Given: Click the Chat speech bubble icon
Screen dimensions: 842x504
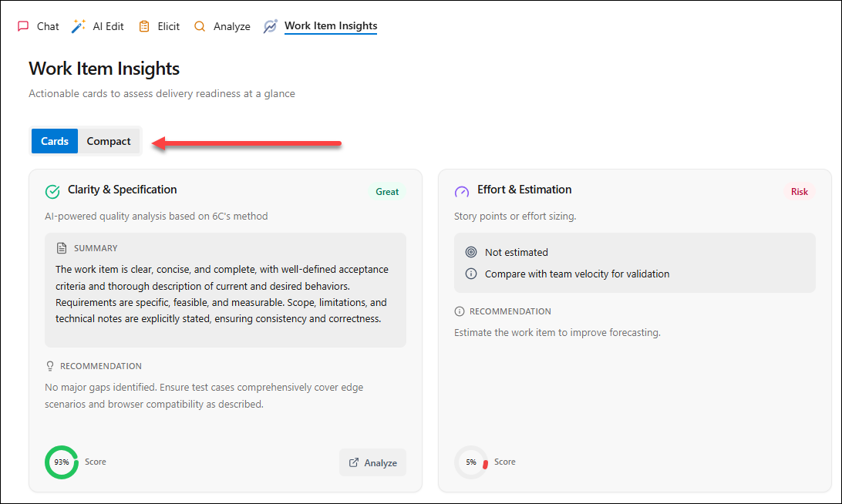Looking at the screenshot, I should point(23,26).
